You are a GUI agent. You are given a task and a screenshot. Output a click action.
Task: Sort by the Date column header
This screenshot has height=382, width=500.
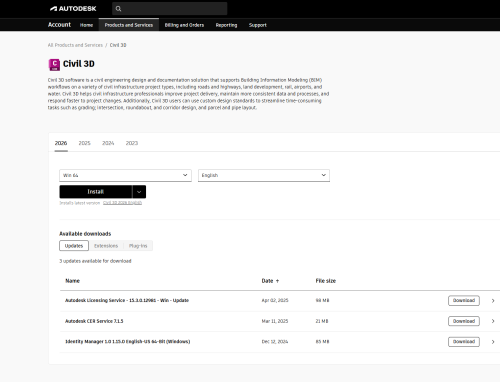[267, 281]
